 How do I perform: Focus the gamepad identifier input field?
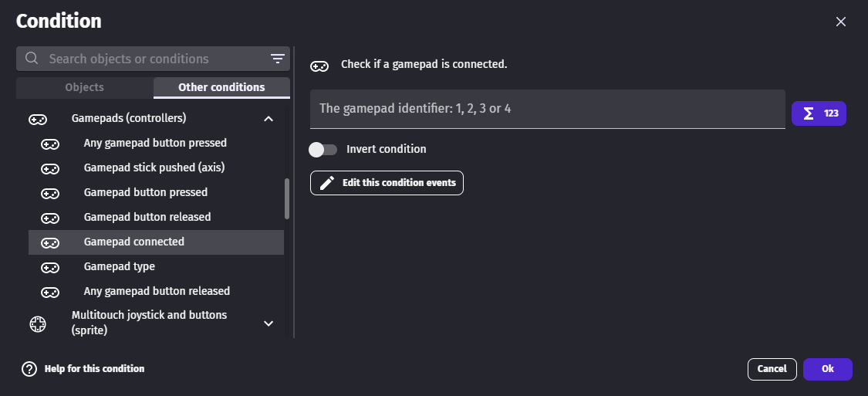[x=547, y=109]
